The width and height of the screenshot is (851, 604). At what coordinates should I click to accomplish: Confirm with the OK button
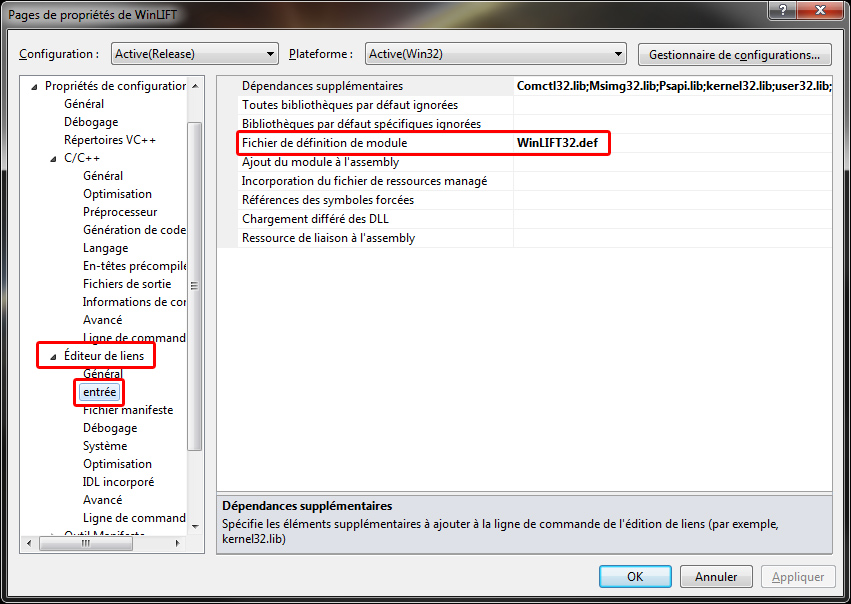(x=635, y=576)
